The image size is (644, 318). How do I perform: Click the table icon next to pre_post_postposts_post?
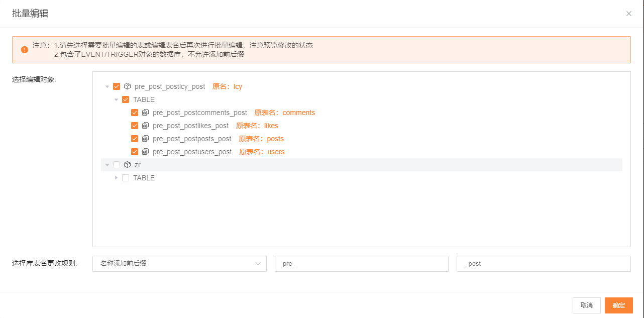(145, 139)
